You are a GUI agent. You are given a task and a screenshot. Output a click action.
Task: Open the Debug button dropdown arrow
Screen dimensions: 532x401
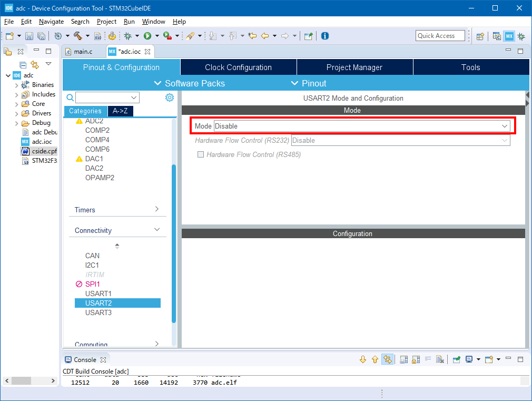[137, 36]
